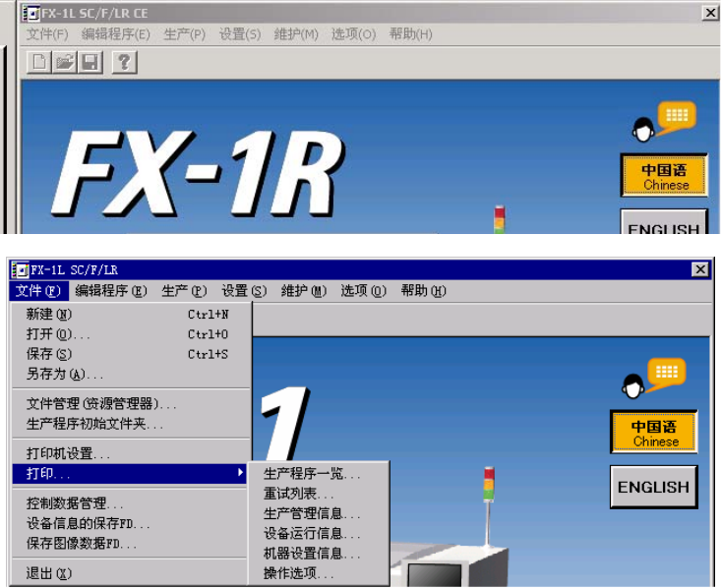Open 维护(M) menu in top window
The image size is (721, 588).
tap(296, 34)
